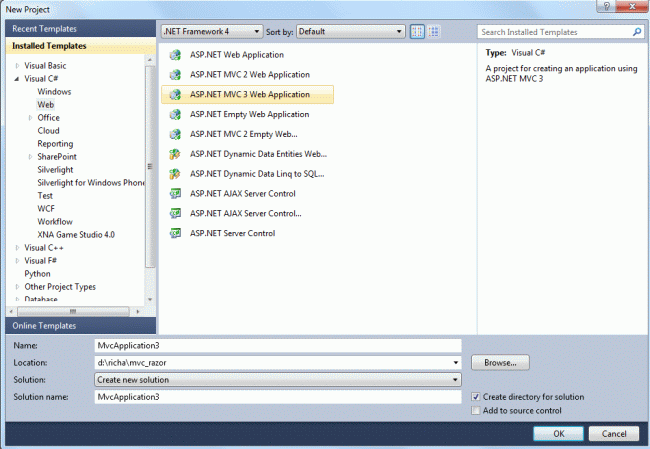Click the ASP.NET Empty Web Application icon
Image resolution: width=650 pixels, height=449 pixels.
coord(175,114)
